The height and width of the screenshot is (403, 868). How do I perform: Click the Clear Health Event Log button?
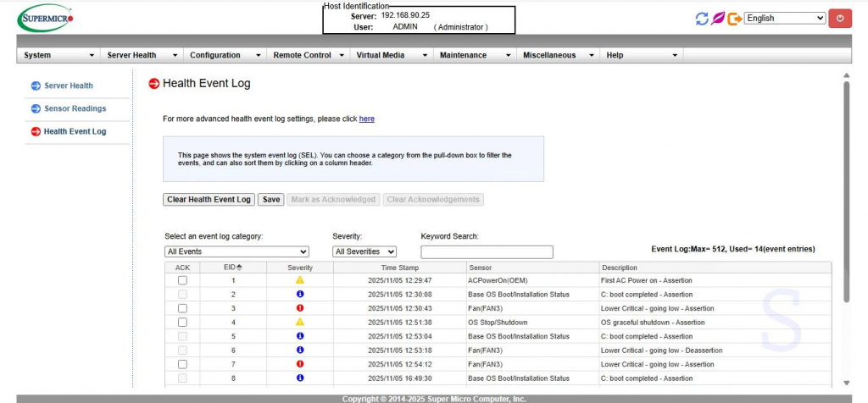pos(209,200)
